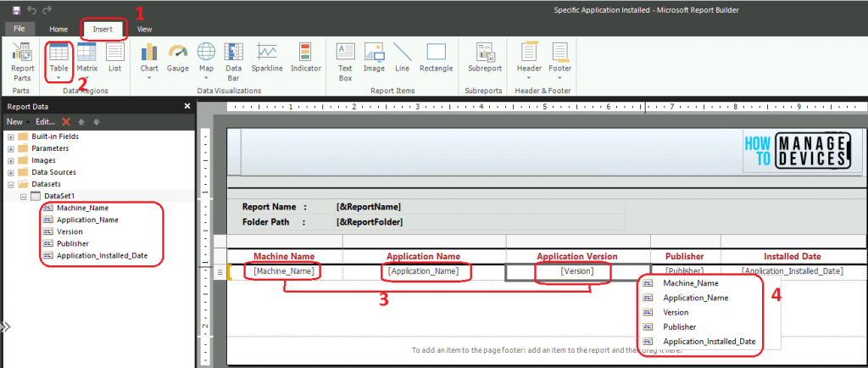The width and height of the screenshot is (868, 368).
Task: Switch to the View tab
Action: pyautogui.click(x=144, y=30)
